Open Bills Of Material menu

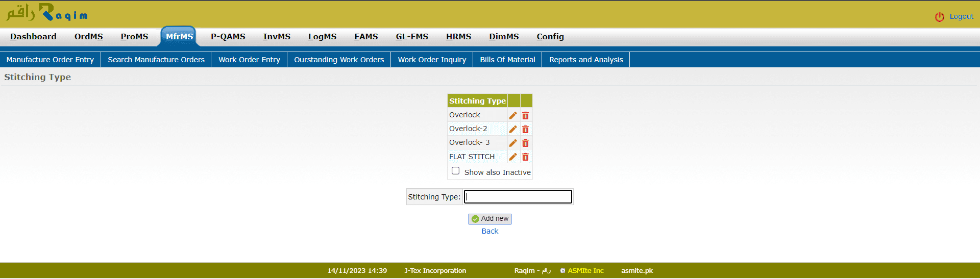507,60
